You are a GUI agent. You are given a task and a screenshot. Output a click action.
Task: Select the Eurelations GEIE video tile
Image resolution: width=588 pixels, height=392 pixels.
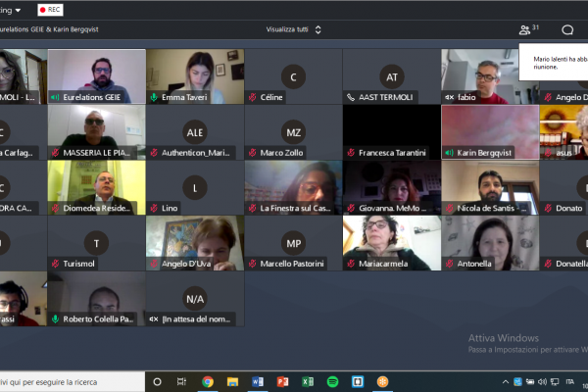pos(97,76)
